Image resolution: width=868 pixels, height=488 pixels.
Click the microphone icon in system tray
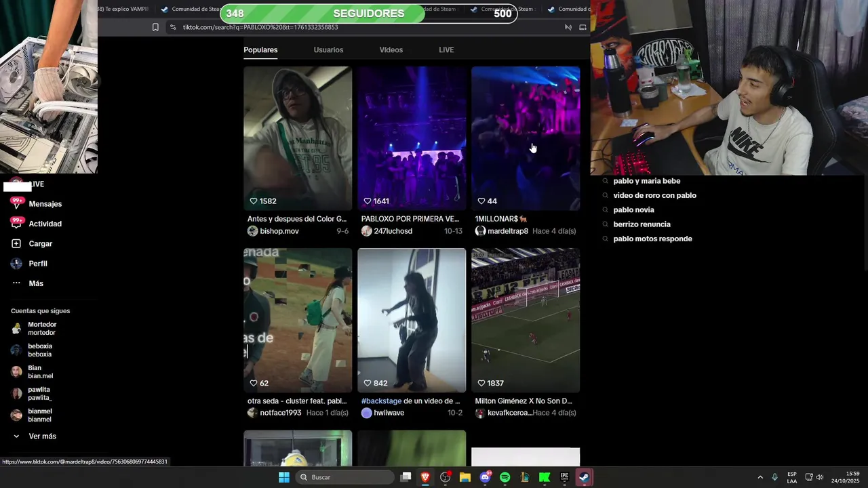(774, 477)
